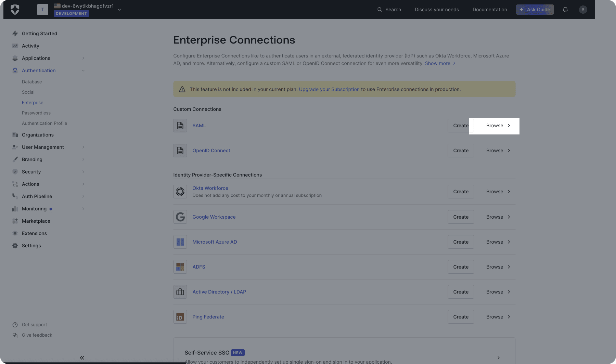Click the ADFS provider icon

click(x=180, y=267)
